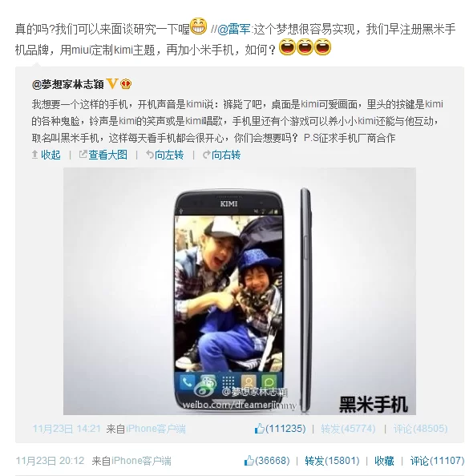This screenshot has width=465, height=476.
Task: Click the @雷军 mention link
Action: (x=233, y=30)
